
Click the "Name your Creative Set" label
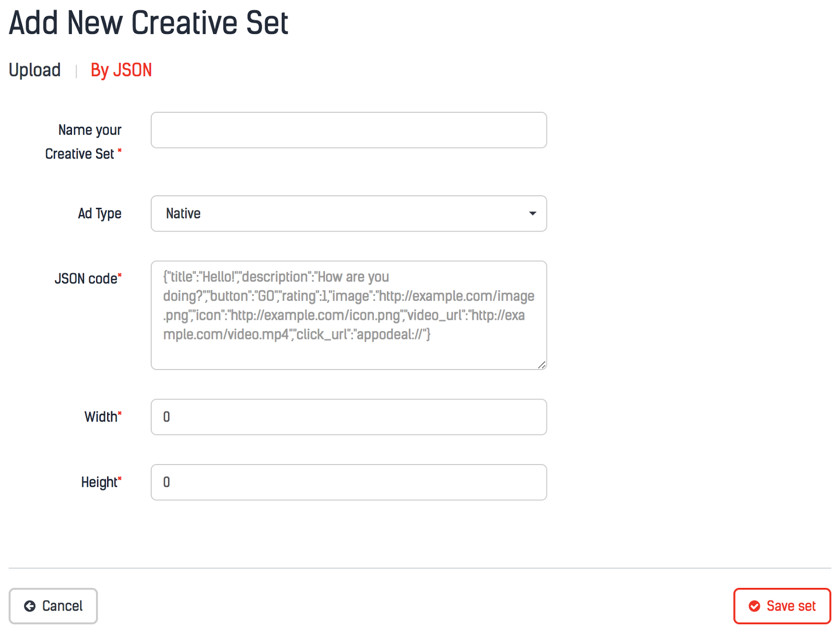(x=84, y=142)
